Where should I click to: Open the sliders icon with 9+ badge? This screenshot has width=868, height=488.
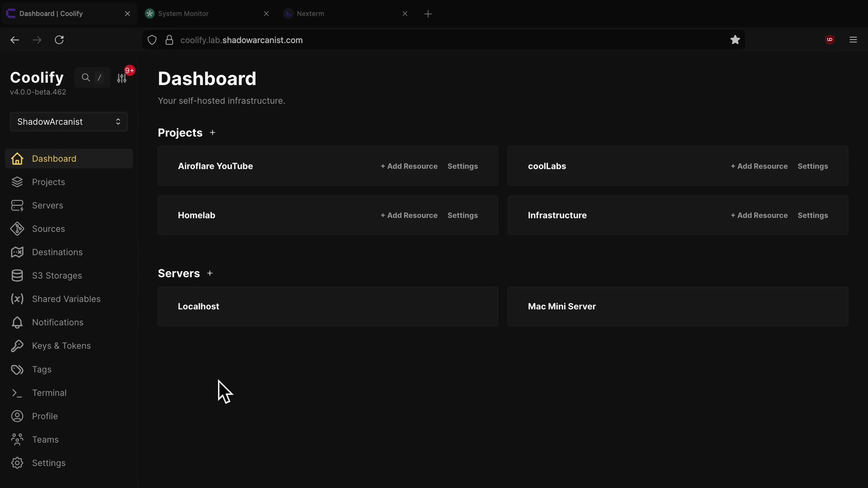[x=122, y=78]
